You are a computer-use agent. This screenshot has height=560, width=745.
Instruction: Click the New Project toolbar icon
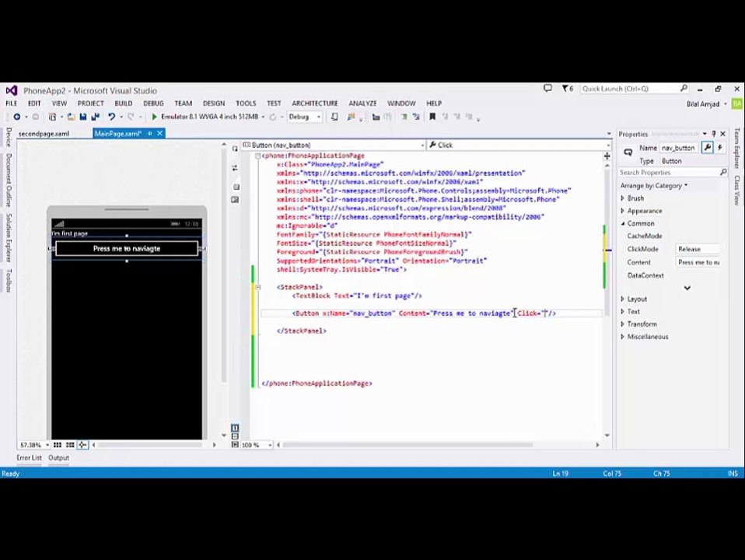click(52, 117)
